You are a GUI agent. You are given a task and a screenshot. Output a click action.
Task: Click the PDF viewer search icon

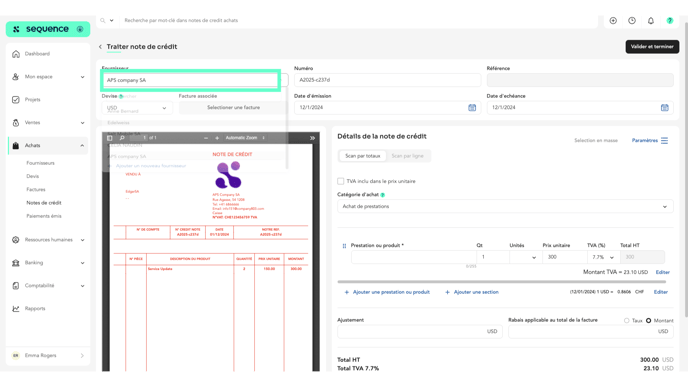[122, 138]
